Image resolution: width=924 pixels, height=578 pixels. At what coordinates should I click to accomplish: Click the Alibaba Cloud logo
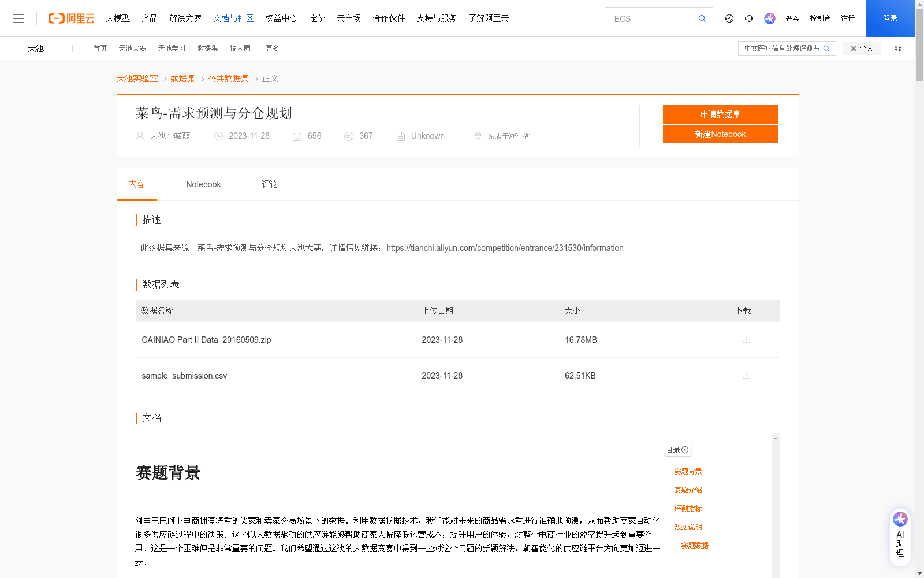click(70, 18)
